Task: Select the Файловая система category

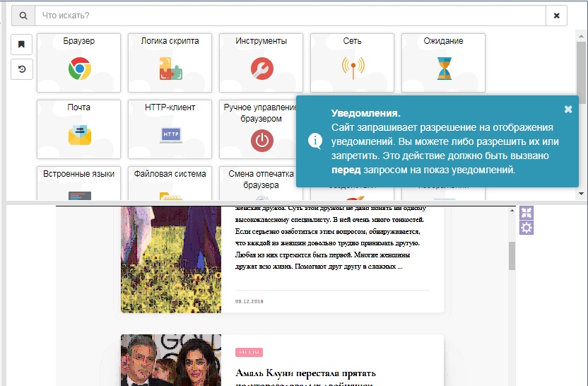Action: (170, 183)
